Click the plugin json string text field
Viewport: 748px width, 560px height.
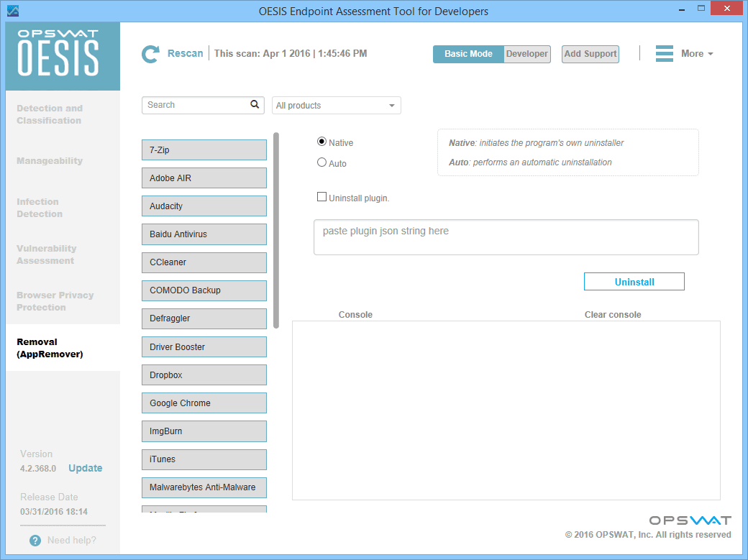(x=506, y=237)
